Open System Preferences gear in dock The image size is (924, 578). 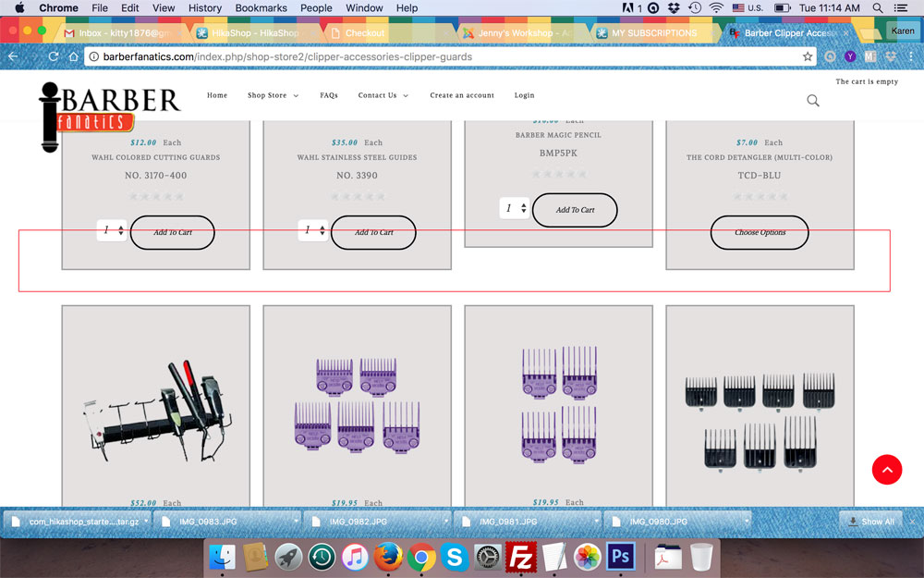click(488, 557)
